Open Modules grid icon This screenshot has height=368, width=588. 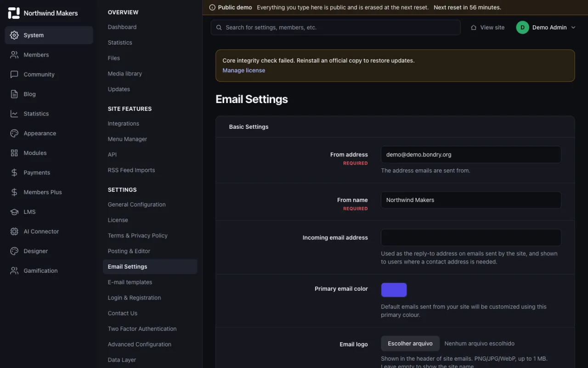point(14,153)
